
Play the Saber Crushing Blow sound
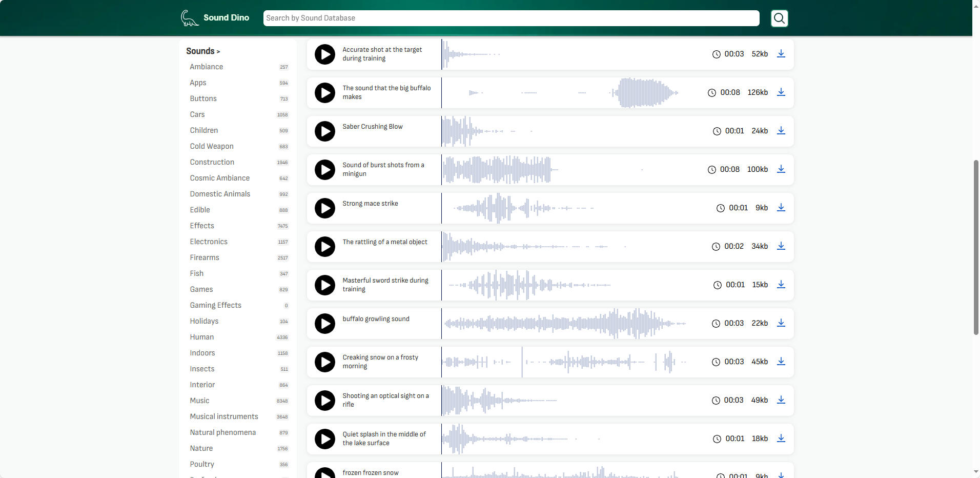tap(324, 131)
